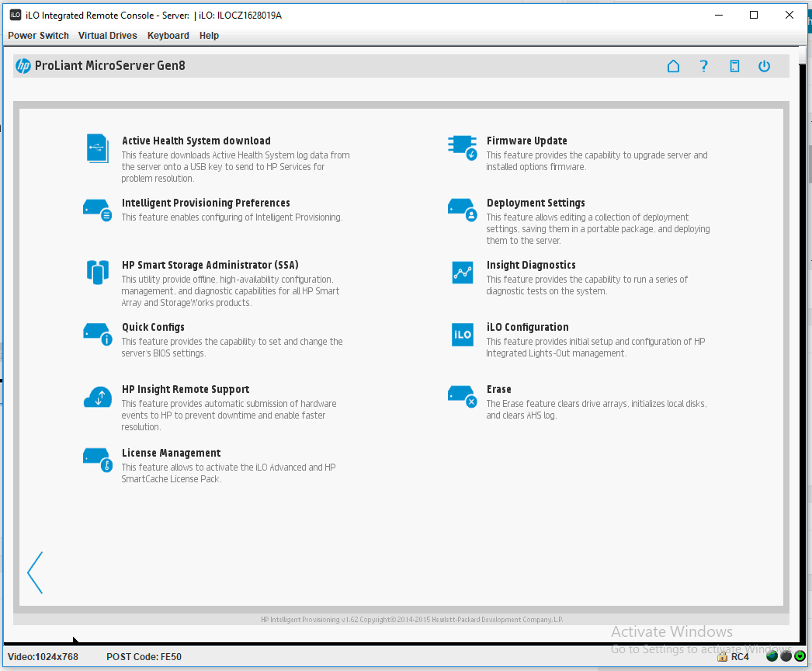
Task: Click the iLO Configuration square icon
Action: [x=462, y=334]
